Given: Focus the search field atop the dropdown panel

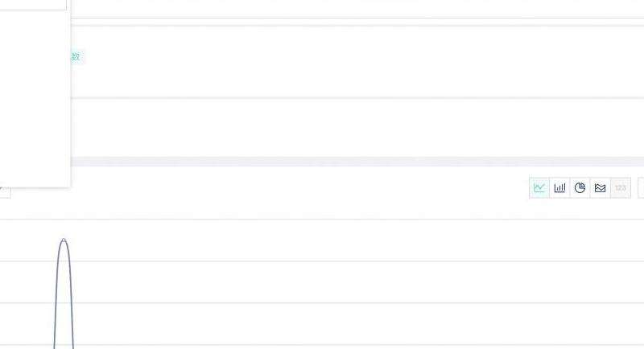Looking at the screenshot, I should 32,4.
